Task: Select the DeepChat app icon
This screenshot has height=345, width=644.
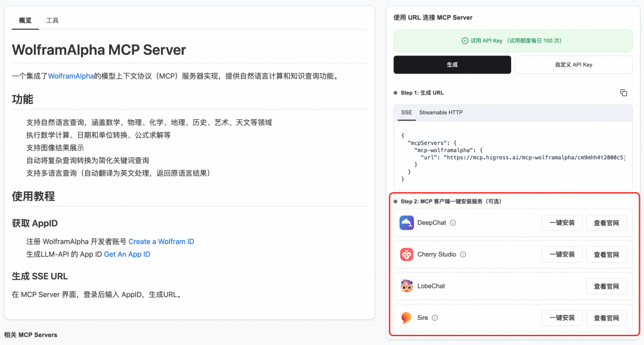Action: click(x=406, y=223)
